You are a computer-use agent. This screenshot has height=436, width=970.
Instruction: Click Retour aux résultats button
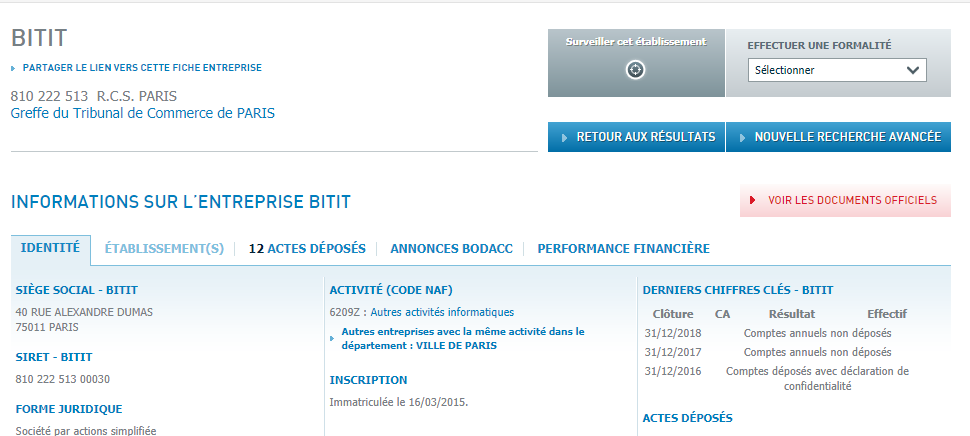(636, 137)
